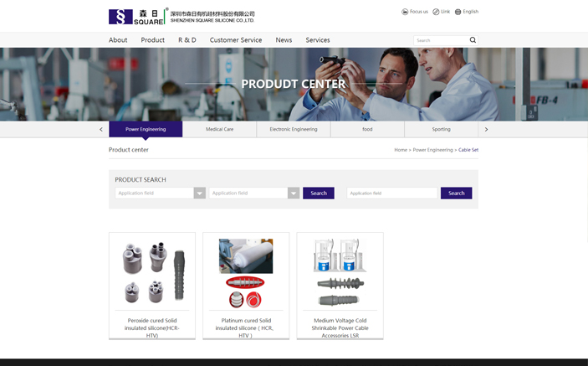Select the Sporting tab

(441, 129)
